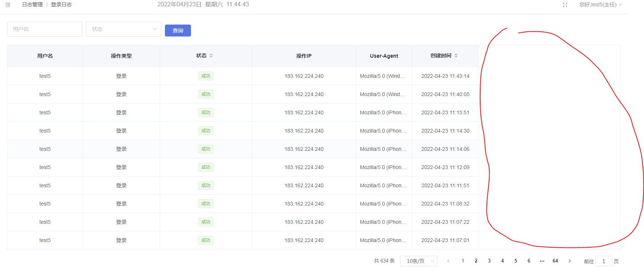Screen dimensions: 644x267
Task: Click the 操作类型 column header
Action: click(x=121, y=56)
